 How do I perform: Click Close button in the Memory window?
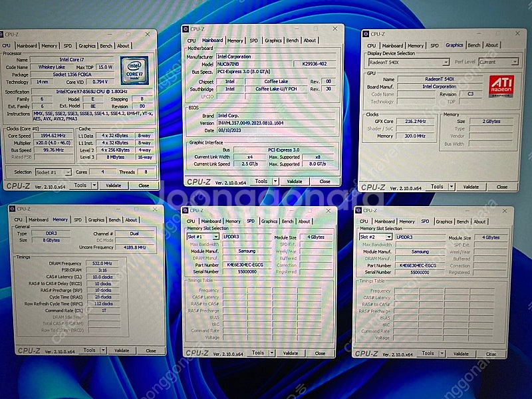(x=151, y=350)
